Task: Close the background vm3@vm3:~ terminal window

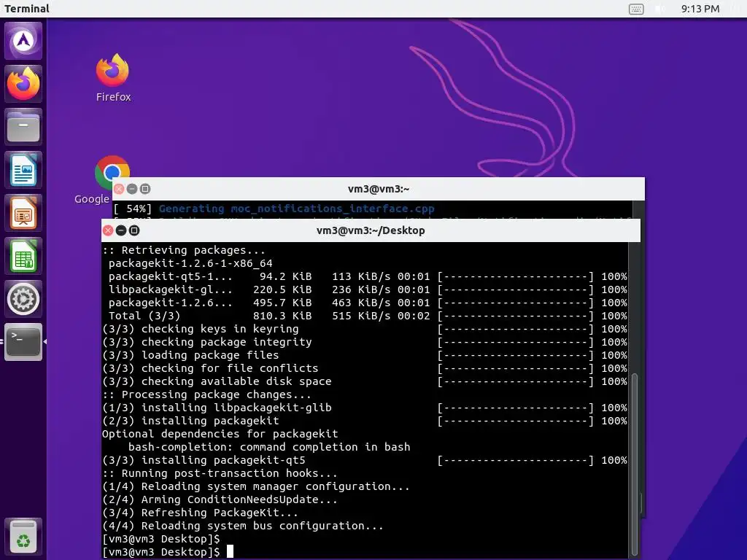Action: pos(119,189)
